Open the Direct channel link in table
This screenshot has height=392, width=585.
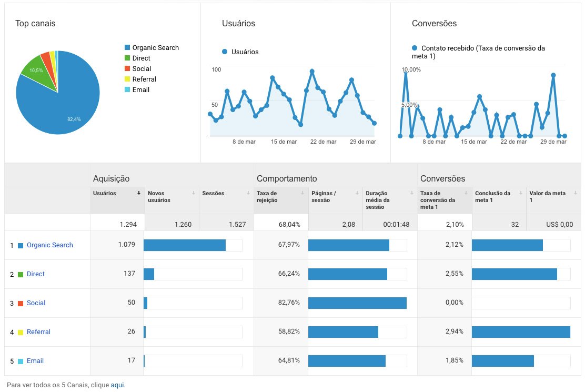(36, 274)
